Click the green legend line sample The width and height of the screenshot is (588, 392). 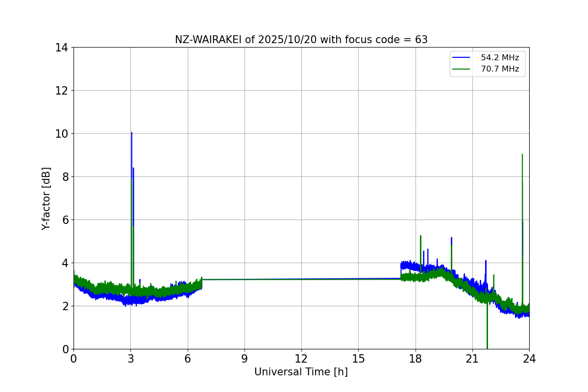(462, 69)
